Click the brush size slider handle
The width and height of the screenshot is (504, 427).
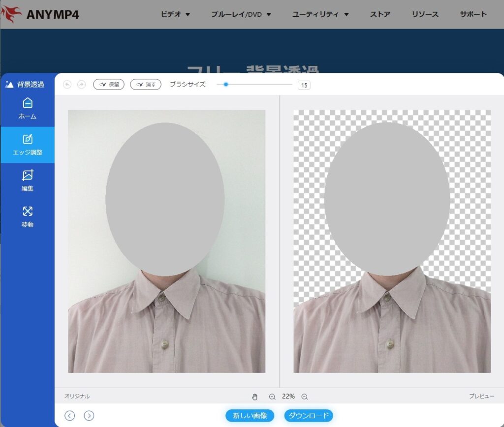tap(226, 85)
